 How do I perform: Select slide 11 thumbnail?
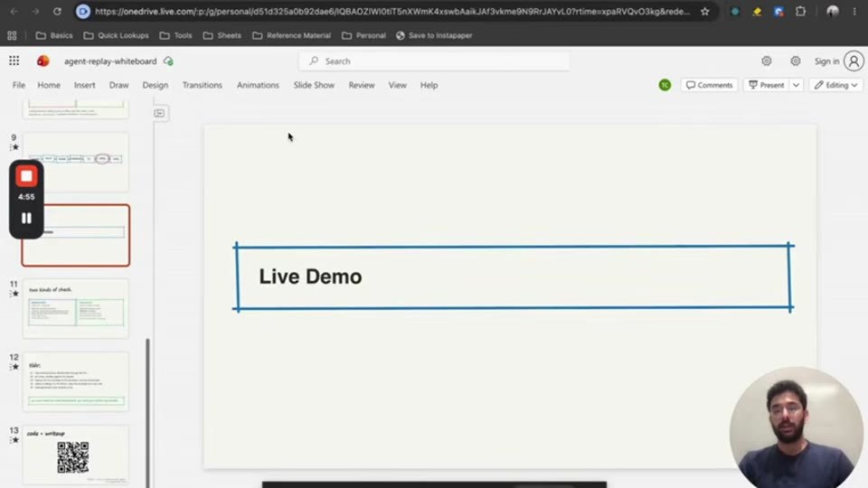click(75, 308)
